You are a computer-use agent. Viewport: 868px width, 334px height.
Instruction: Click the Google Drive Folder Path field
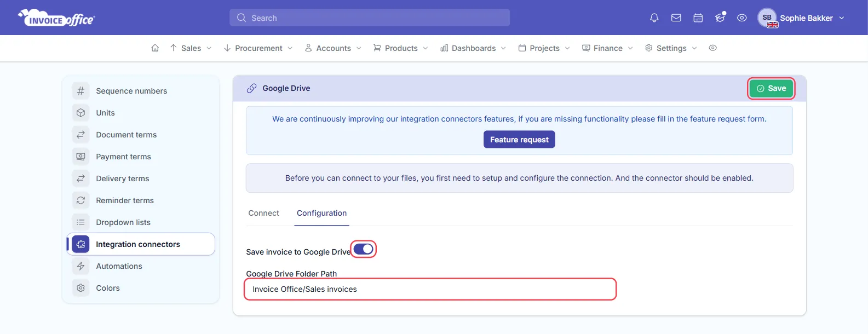(x=430, y=289)
